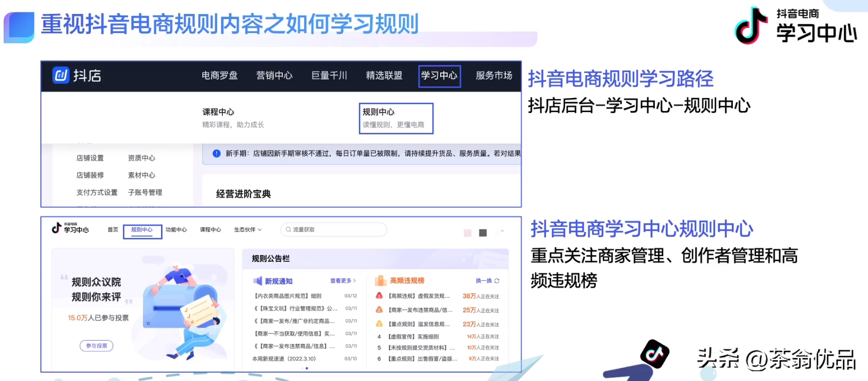Click the search magnifier icon in 流量获取 box
Viewport: 868px width, 381px height.
pyautogui.click(x=288, y=230)
